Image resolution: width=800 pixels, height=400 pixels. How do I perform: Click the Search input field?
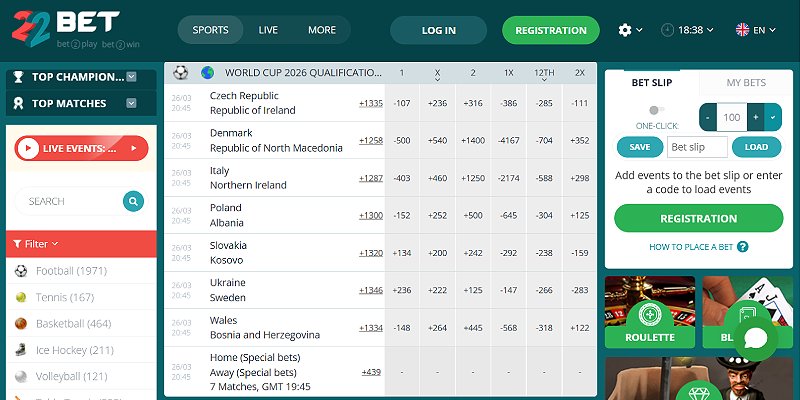[x=69, y=201]
